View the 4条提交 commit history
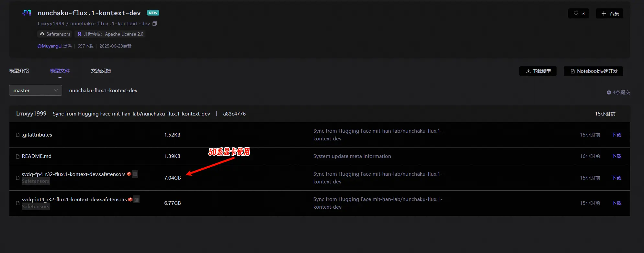644x253 pixels. click(621, 93)
